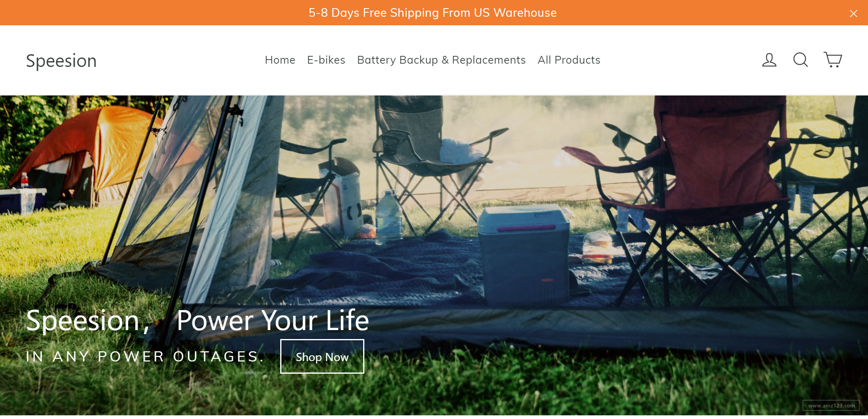Select Battery Backup & Replacements menu
The width and height of the screenshot is (868, 419).
(441, 60)
